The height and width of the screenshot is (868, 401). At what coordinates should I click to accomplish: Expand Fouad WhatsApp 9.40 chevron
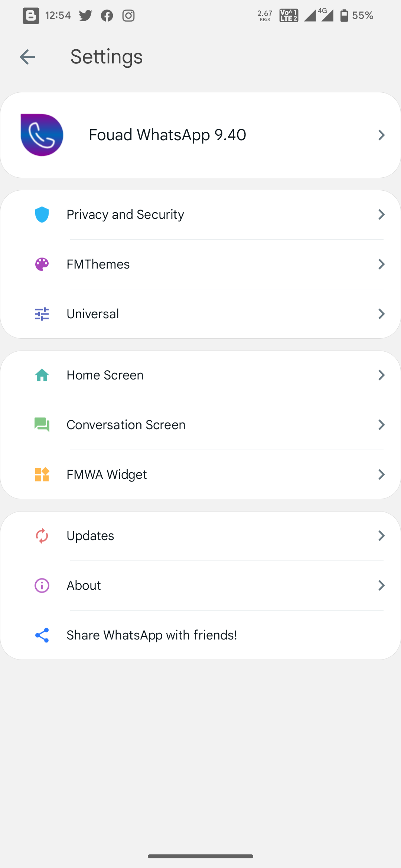point(381,135)
